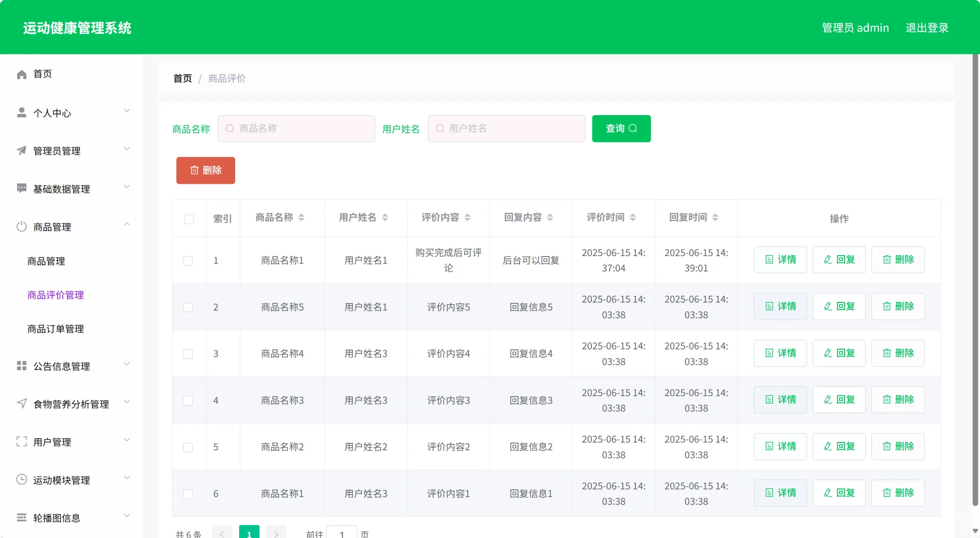
Task: Select the 首页 home icon in sidebar
Action: coord(21,74)
